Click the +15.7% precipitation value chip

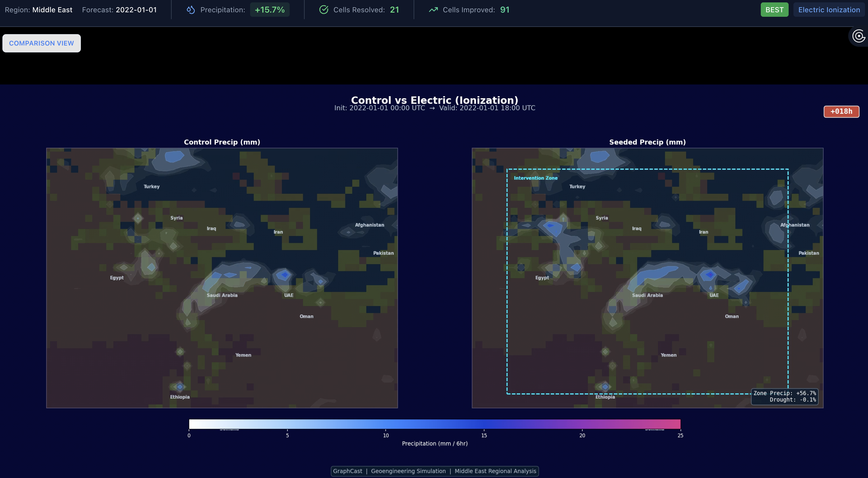coord(270,10)
